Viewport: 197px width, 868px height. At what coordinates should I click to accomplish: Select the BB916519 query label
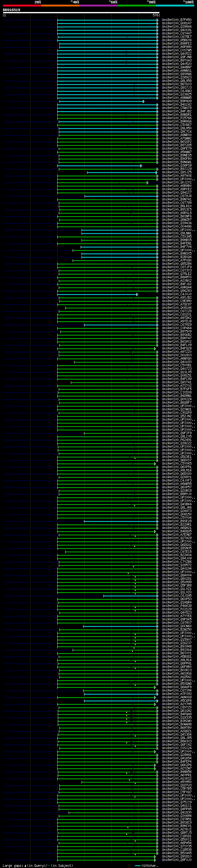tap(11, 10)
